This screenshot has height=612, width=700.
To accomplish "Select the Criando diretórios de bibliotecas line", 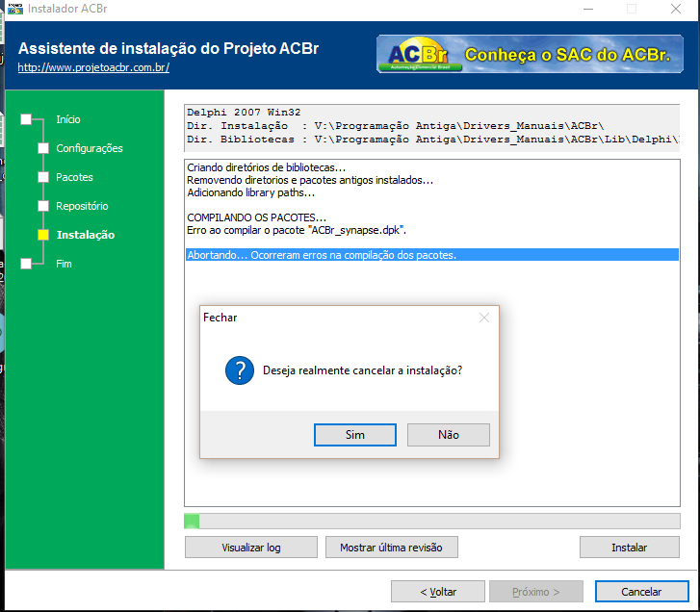I will (x=267, y=167).
